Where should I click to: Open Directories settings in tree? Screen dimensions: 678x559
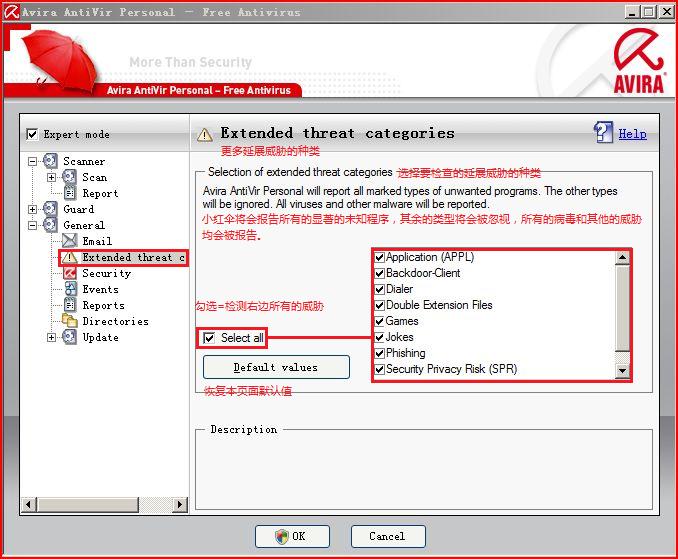coord(115,321)
